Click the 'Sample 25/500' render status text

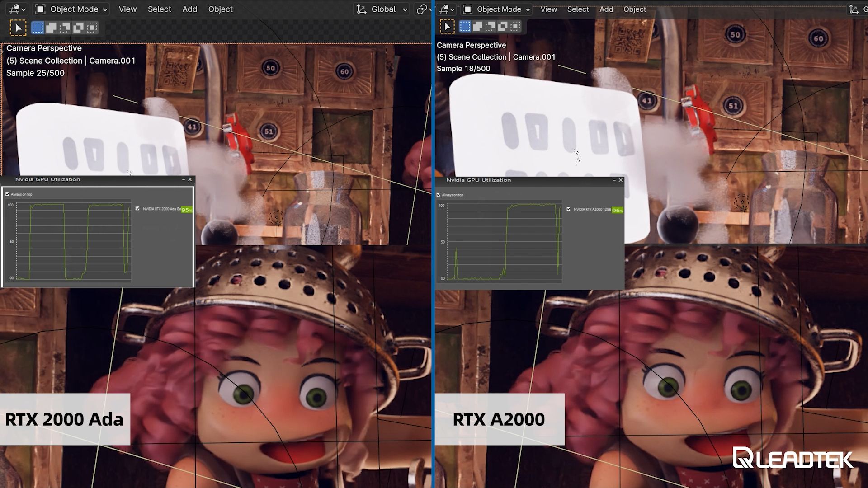click(35, 73)
